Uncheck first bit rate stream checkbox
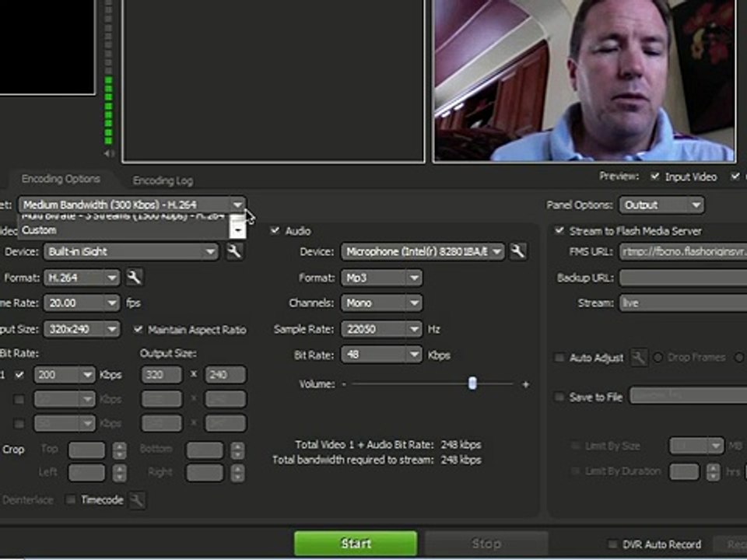Screen dimensions: 747x560 point(19,375)
